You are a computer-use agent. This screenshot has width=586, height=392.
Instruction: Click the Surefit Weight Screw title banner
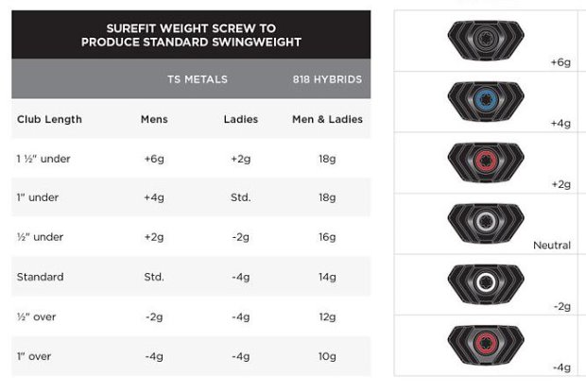pyautogui.click(x=191, y=35)
